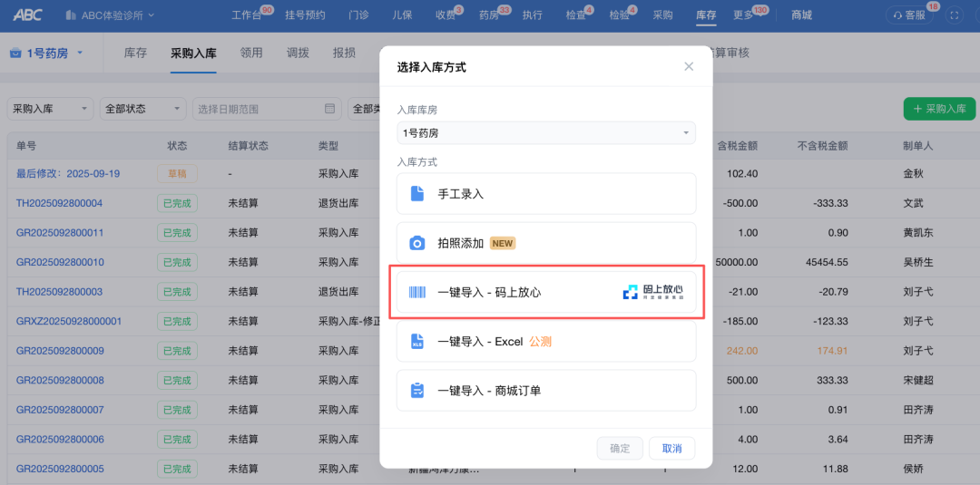The height and width of the screenshot is (485, 980).
Task: Open order TH2025092800004
Action: click(59, 203)
